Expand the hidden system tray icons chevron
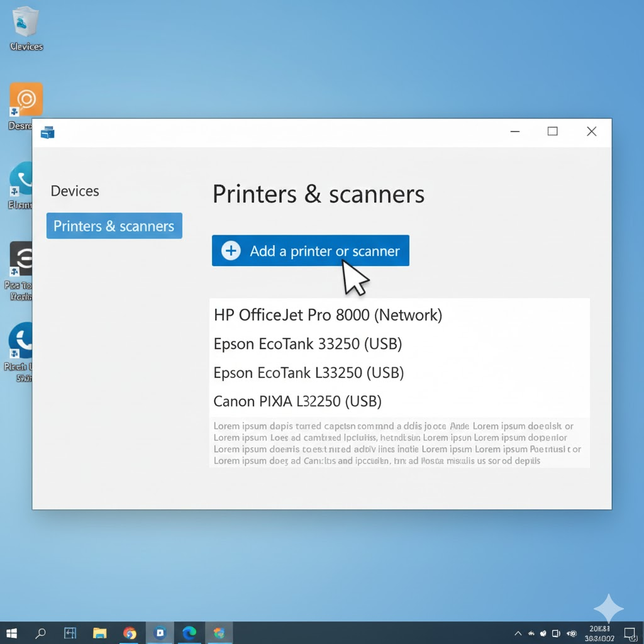Image resolution: width=644 pixels, height=644 pixels. (518, 633)
